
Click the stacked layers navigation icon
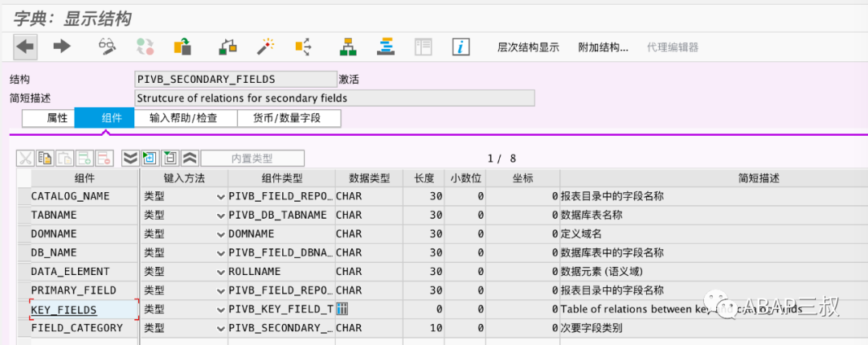[385, 47]
